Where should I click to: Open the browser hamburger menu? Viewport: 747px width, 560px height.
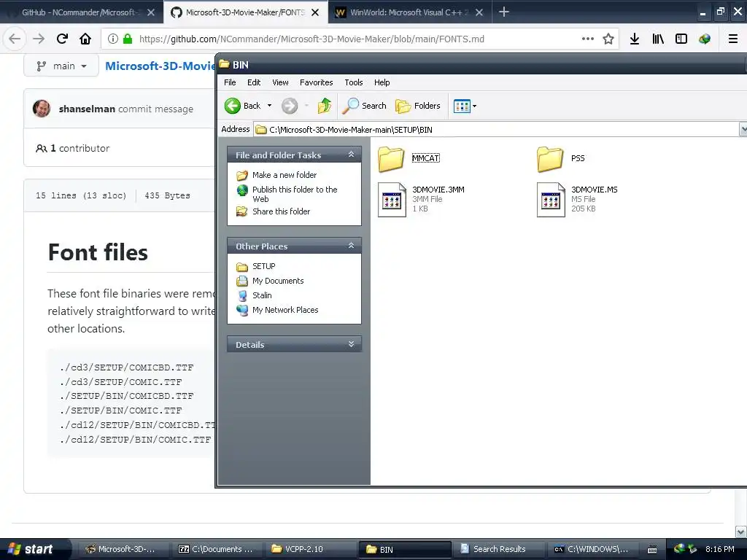point(732,39)
